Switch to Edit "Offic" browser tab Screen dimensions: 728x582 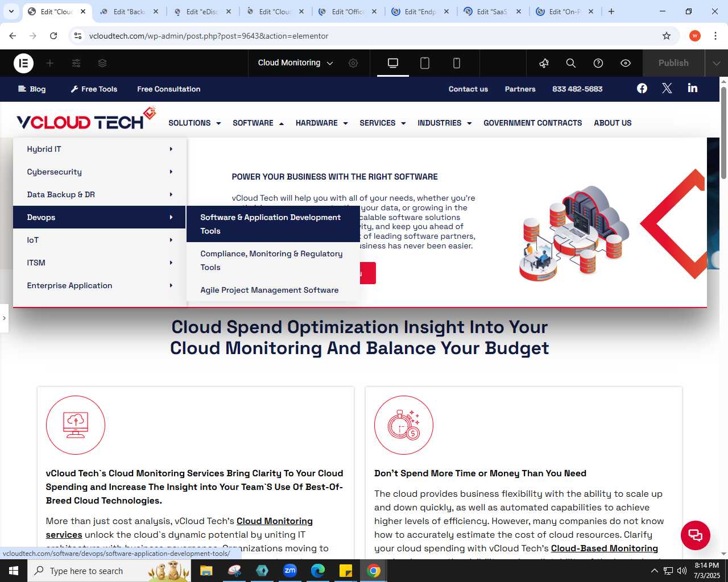(348, 11)
